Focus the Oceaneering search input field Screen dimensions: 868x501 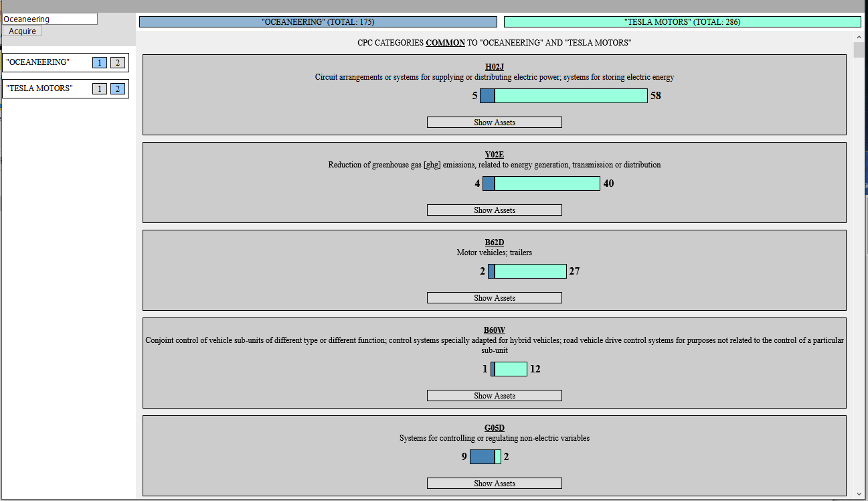tap(50, 19)
